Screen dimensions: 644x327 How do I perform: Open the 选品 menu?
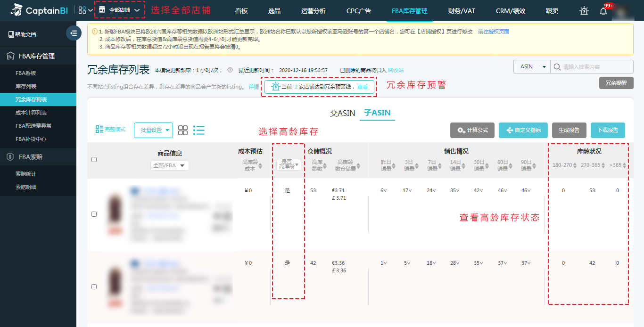coord(274,10)
